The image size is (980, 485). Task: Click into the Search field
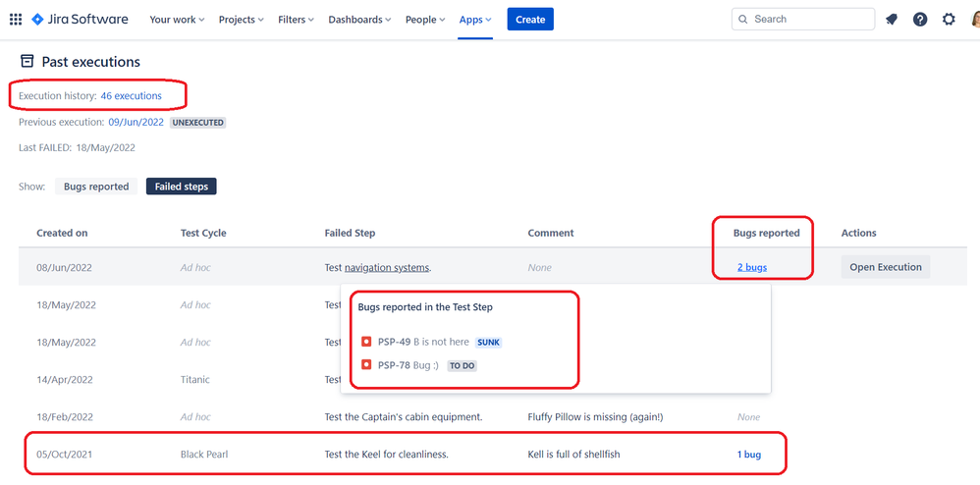803,20
